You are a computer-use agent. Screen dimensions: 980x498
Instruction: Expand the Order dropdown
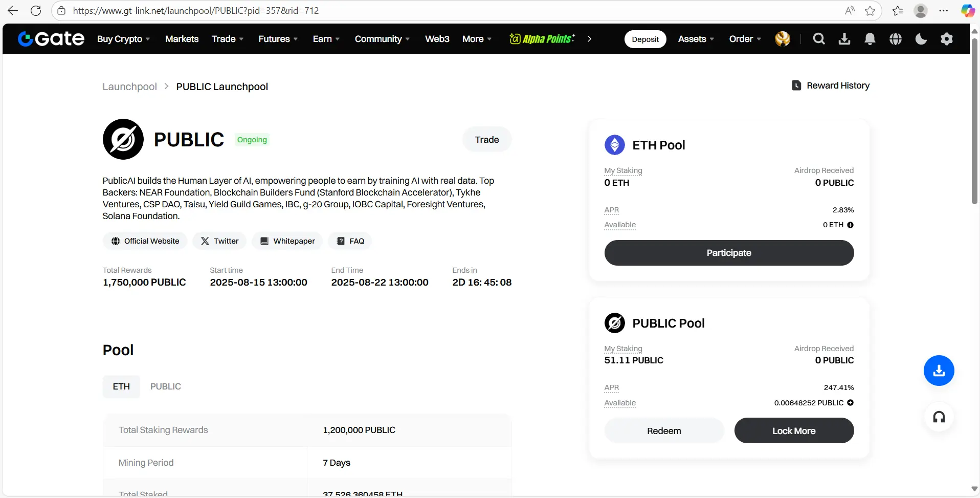click(x=745, y=39)
